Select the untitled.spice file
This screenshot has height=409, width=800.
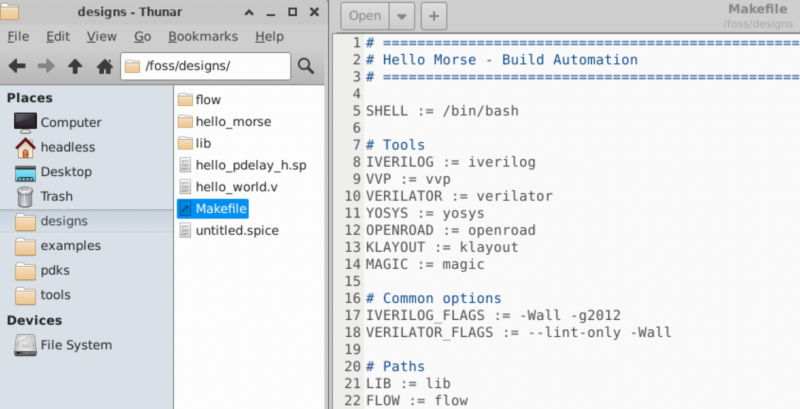(236, 230)
